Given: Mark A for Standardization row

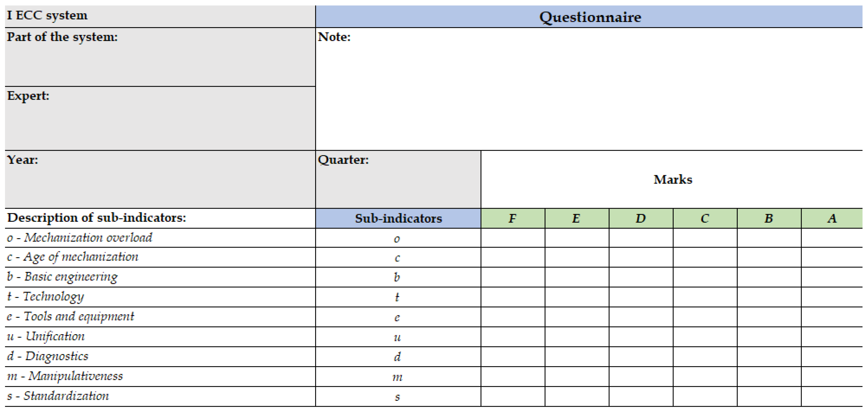Looking at the screenshot, I should point(832,396).
